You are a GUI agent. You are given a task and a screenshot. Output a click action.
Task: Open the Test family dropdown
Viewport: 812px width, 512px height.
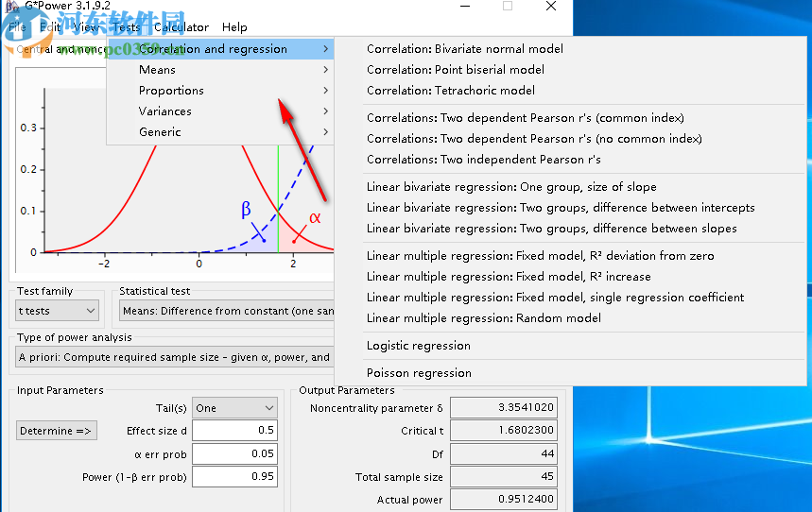click(57, 311)
